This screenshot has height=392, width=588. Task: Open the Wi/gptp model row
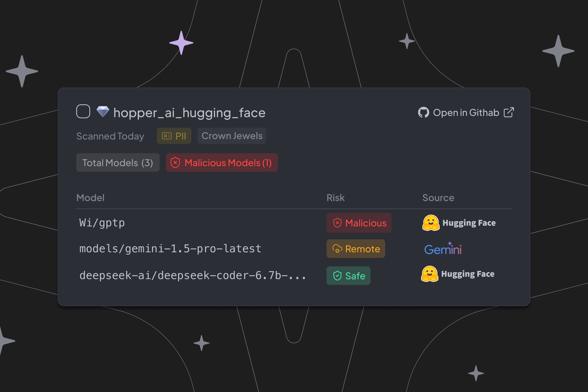pos(294,223)
